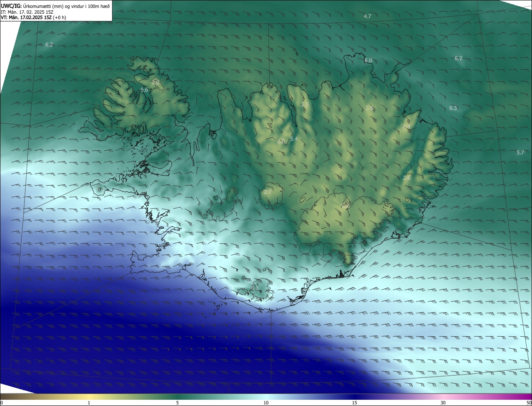The height and width of the screenshot is (406, 532).
Task: Click the colorbar tick label 1
Action: [89, 403]
